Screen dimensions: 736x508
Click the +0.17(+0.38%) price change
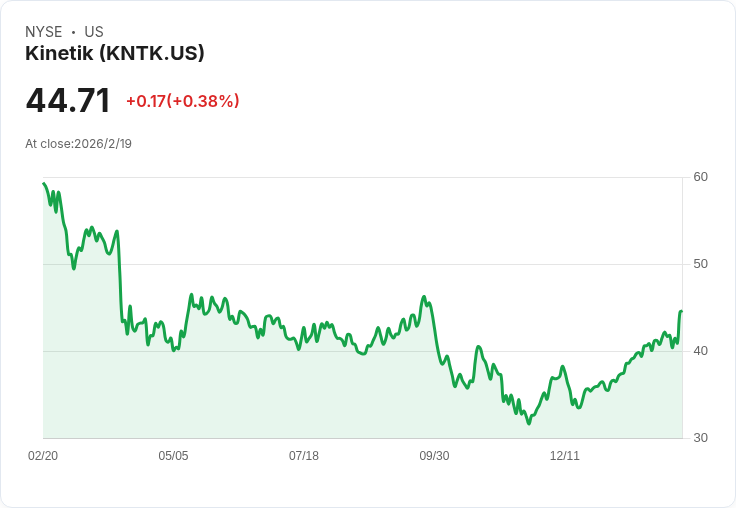point(183,101)
